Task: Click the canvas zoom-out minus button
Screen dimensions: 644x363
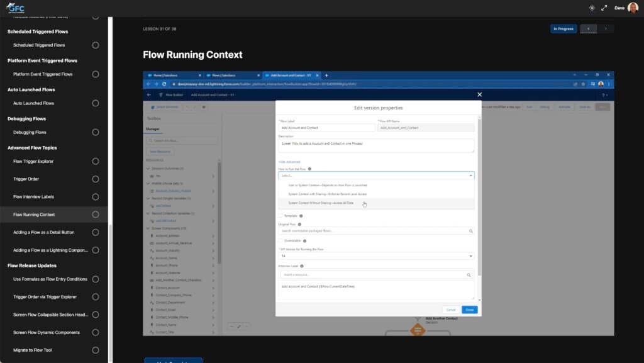Action: pyautogui.click(x=231, y=327)
